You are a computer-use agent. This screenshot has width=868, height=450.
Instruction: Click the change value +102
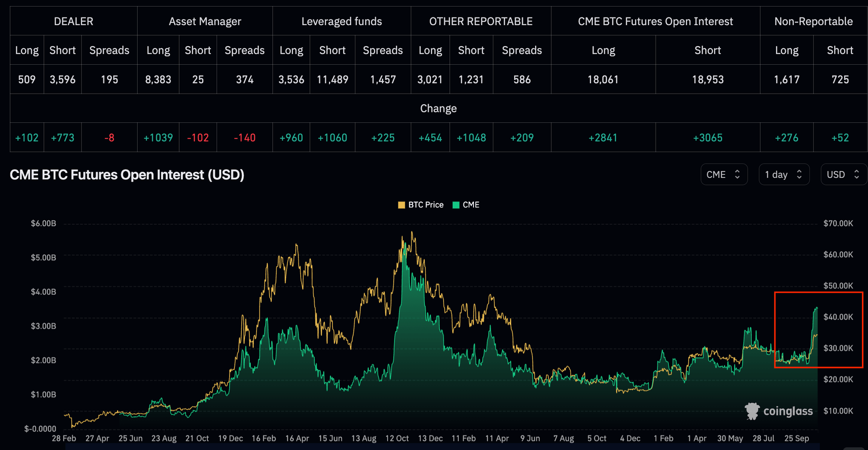click(x=27, y=138)
